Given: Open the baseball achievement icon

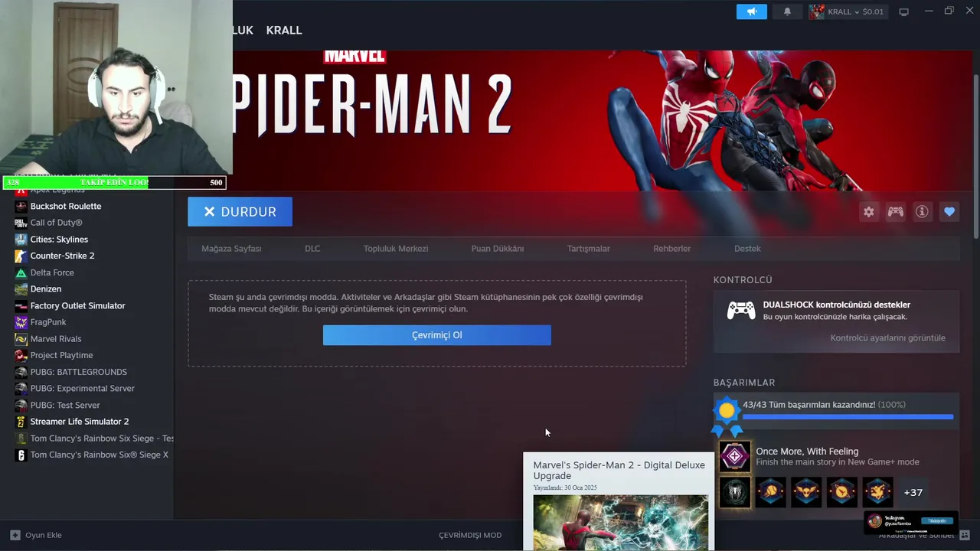Looking at the screenshot, I should click(x=770, y=493).
